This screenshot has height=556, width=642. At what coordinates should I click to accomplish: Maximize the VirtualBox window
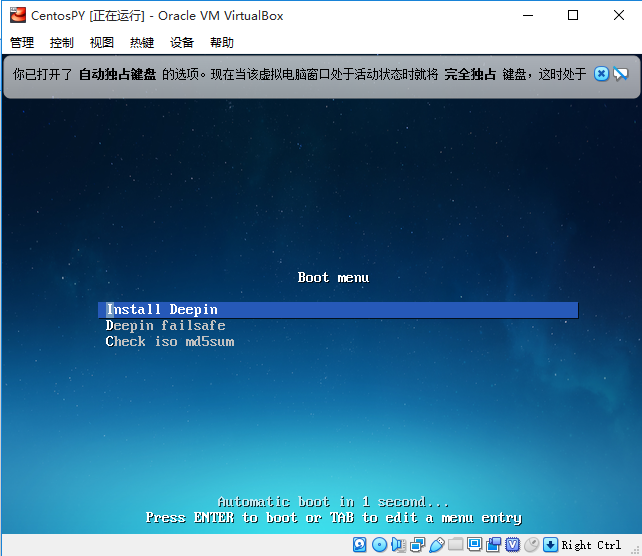tap(573, 16)
